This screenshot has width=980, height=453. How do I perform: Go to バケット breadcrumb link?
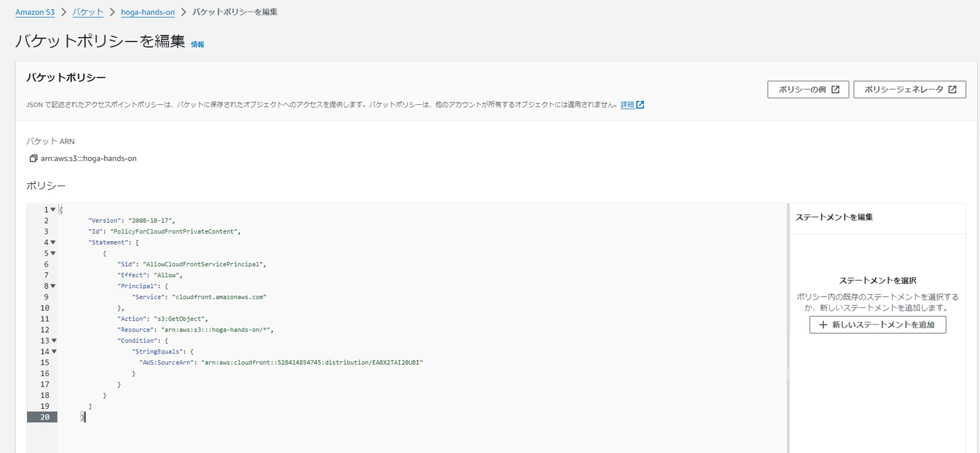88,12
